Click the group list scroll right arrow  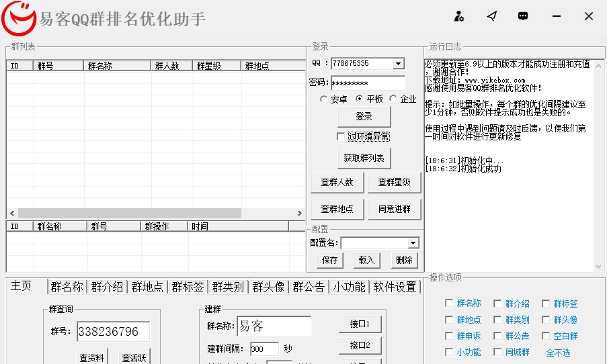click(299, 213)
